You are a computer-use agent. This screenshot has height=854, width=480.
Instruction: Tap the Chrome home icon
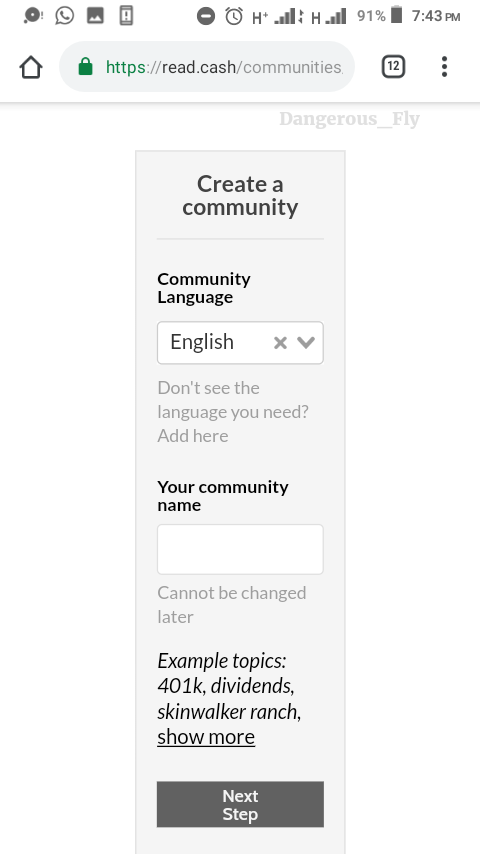pyautogui.click(x=31, y=68)
